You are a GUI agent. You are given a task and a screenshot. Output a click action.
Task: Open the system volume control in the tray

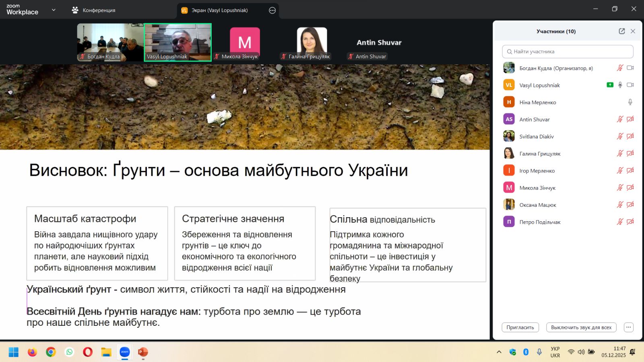click(x=581, y=352)
